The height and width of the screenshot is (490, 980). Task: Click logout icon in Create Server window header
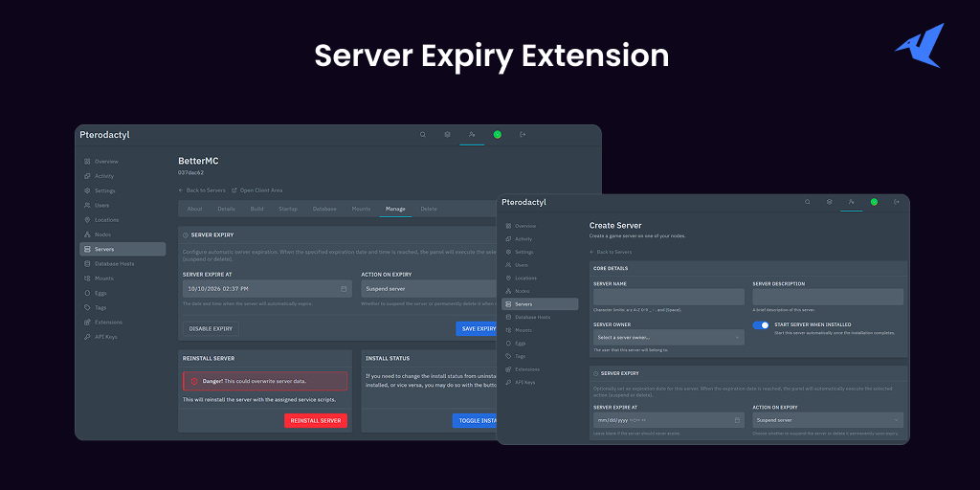pos(897,202)
